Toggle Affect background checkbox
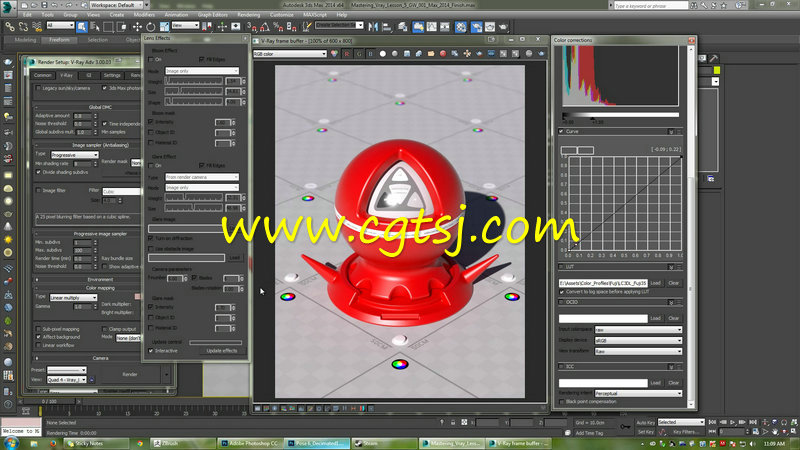 pyautogui.click(x=39, y=337)
